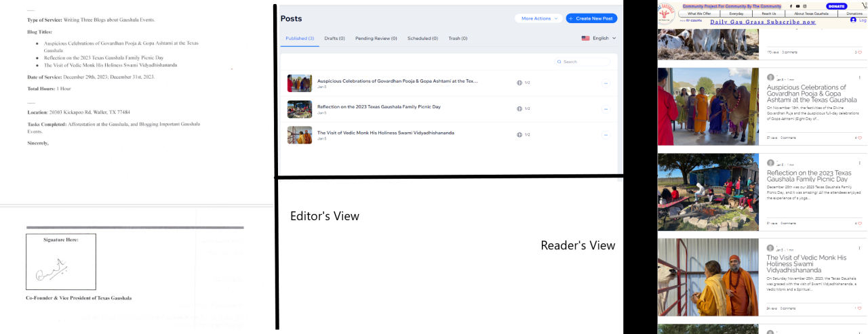The image size is (868, 334).
Task: Click author avatar on Family Picnic reader post
Action: (x=770, y=163)
